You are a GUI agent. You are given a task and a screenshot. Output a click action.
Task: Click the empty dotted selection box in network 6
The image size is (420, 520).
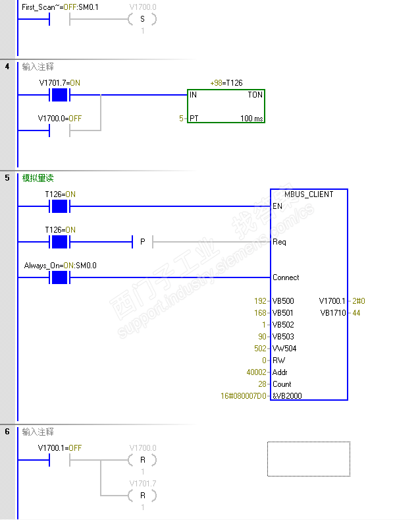[x=309, y=459]
